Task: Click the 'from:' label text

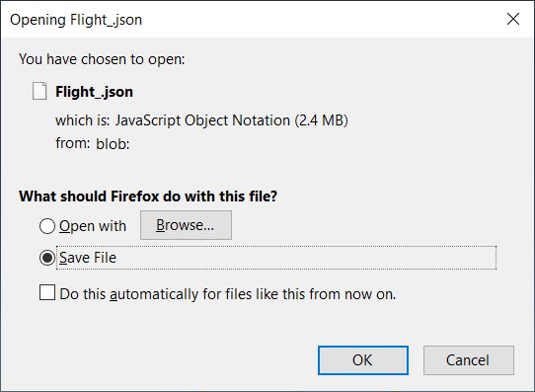Action: pos(73,143)
